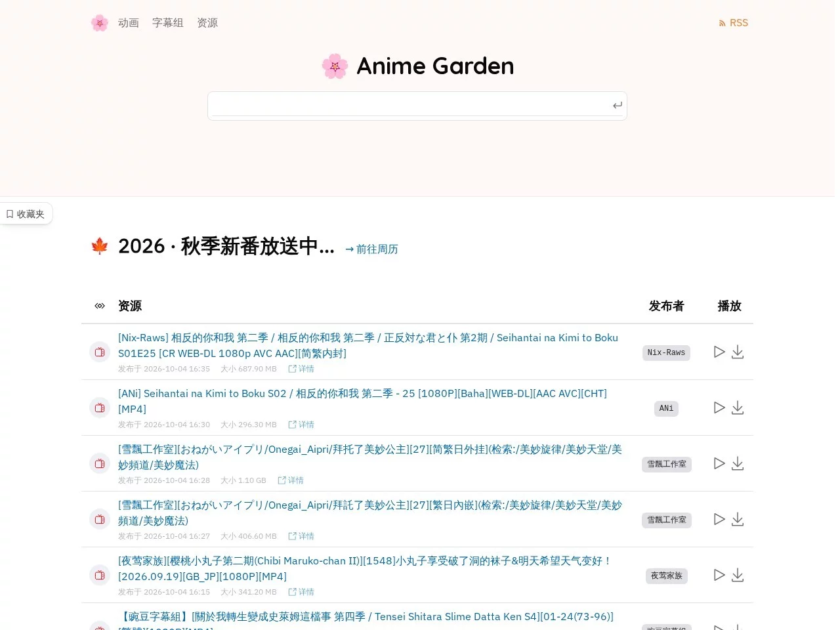
Task: Open the 动画 nav menu
Action: pyautogui.click(x=129, y=23)
